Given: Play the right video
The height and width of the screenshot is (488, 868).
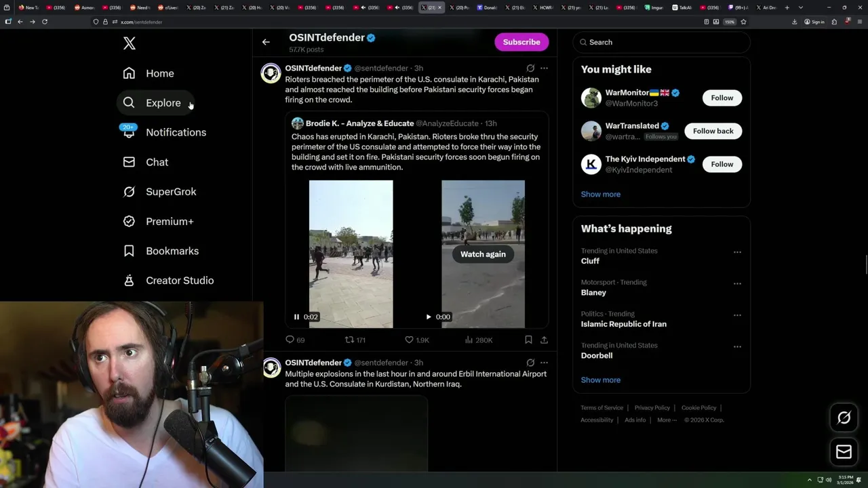Looking at the screenshot, I should tap(429, 317).
